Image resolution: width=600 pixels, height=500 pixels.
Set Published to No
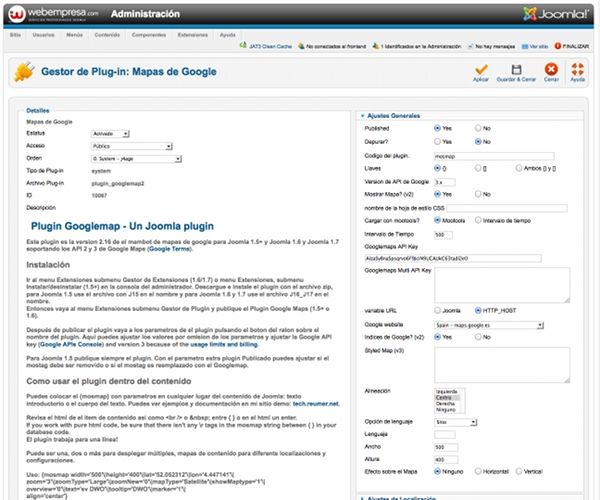coord(478,128)
